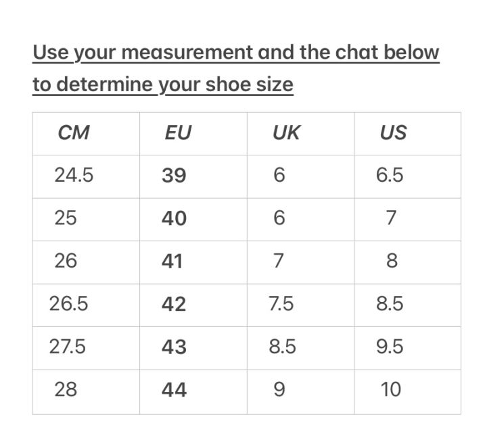487x448 pixels.
Task: Select the 24.5 cm cell
Action: 74,176
